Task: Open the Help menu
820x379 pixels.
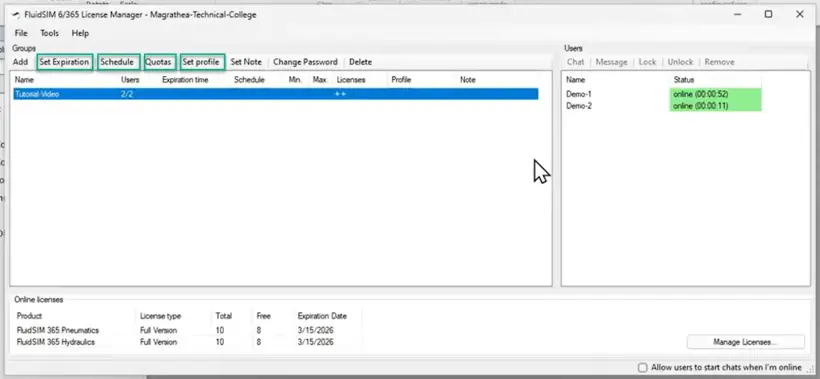Action: [x=80, y=33]
